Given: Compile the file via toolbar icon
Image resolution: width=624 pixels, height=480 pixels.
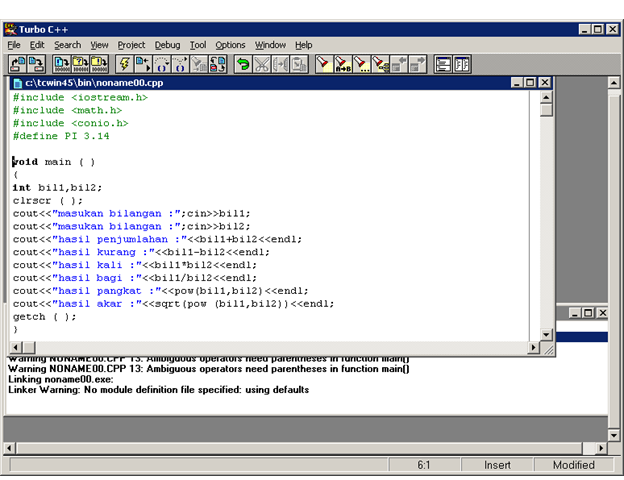Looking at the screenshot, I should [x=62, y=64].
